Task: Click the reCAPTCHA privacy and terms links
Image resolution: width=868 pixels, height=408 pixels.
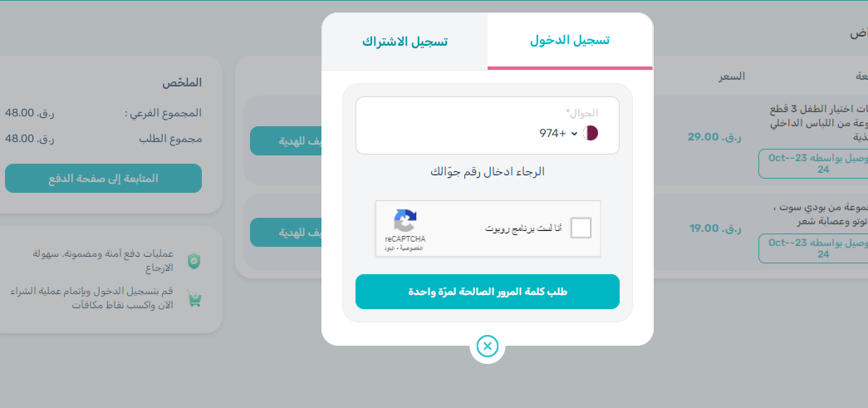Action: [x=400, y=248]
